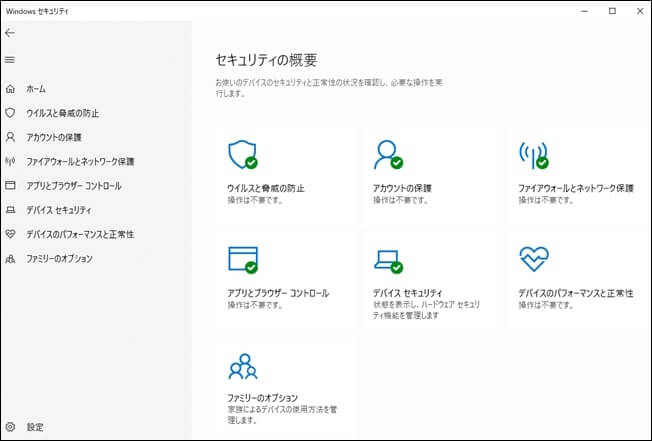Toggle the hamburger navigation menu
Viewport: 652px width, 441px height.
(x=10, y=60)
